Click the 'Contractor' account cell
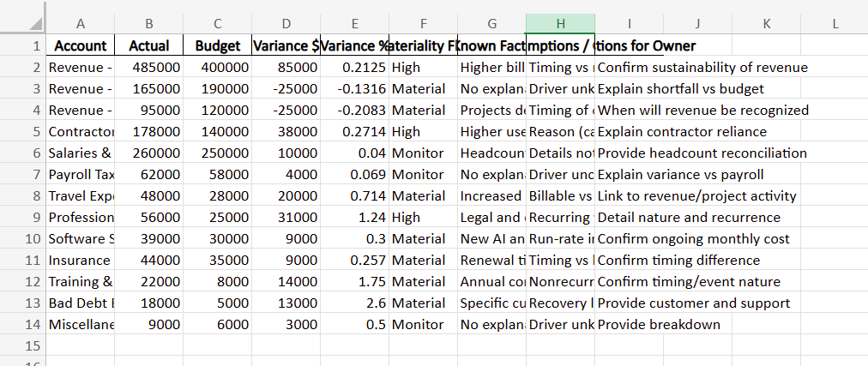The width and height of the screenshot is (868, 366). (x=81, y=132)
